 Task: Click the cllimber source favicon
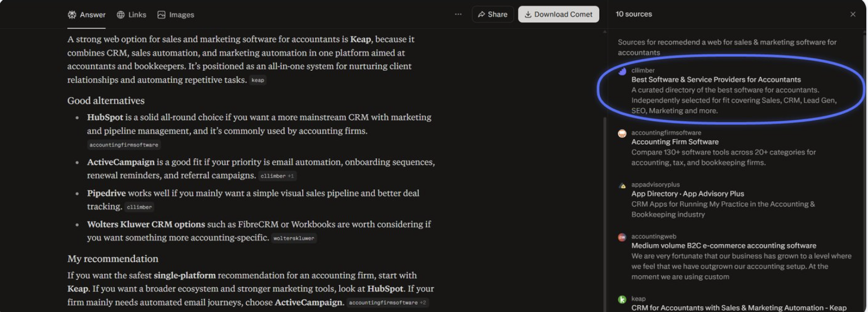[x=622, y=72]
